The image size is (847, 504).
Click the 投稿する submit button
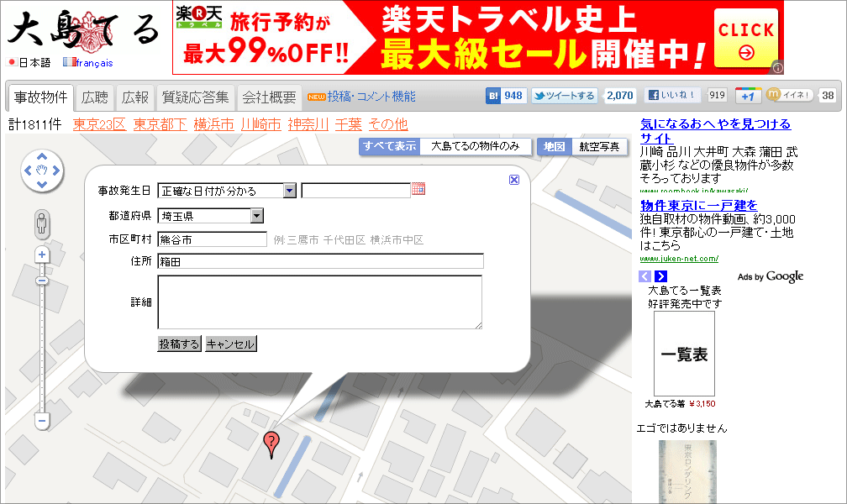(179, 344)
